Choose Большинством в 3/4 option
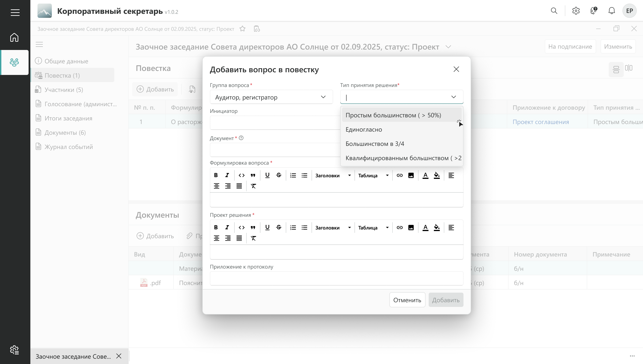Viewport: 643px width, 364px height. click(375, 144)
